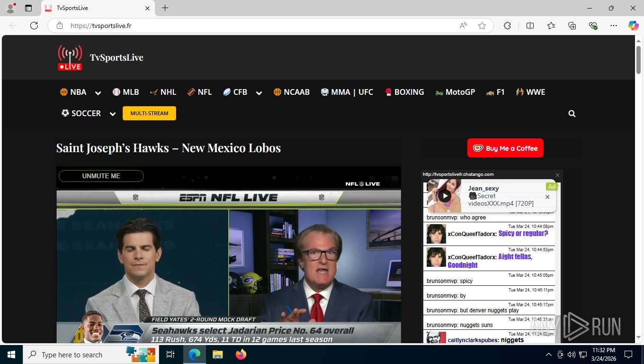644x364 pixels.
Task: Refresh the page in browser toolbar
Action: tap(34, 26)
